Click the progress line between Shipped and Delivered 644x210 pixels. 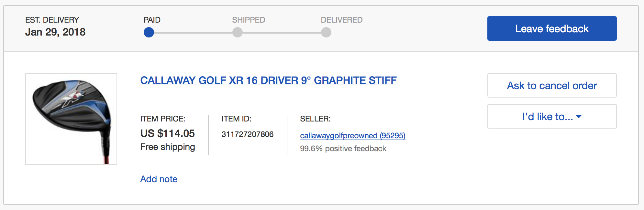(282, 33)
